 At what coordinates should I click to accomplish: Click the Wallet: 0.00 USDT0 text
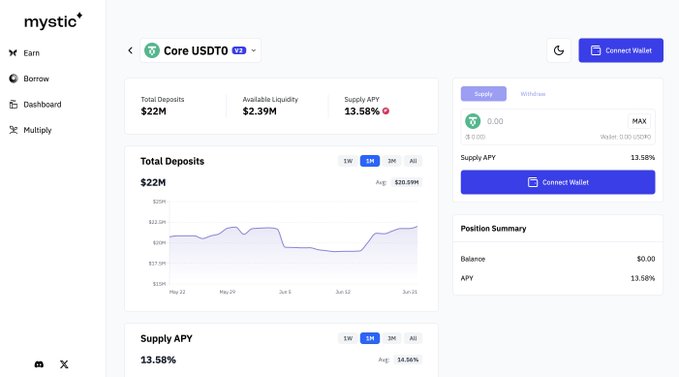tap(625, 137)
